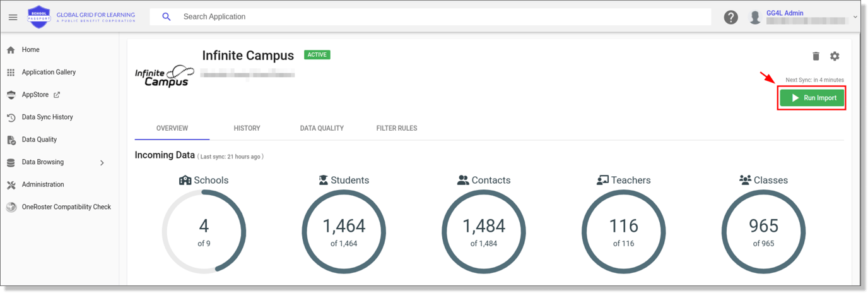
Task: Click the Classes 965 progress ring
Action: click(x=764, y=232)
